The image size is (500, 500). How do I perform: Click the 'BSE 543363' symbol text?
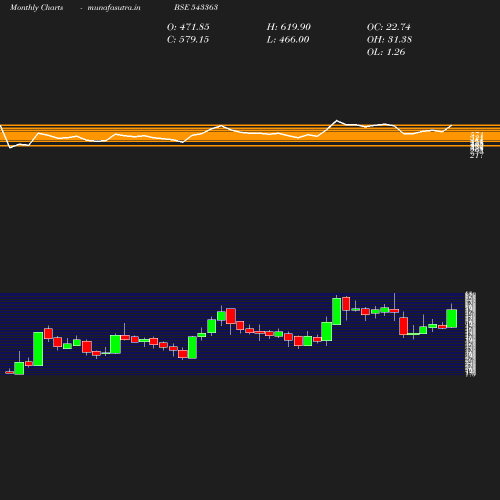[196, 7]
